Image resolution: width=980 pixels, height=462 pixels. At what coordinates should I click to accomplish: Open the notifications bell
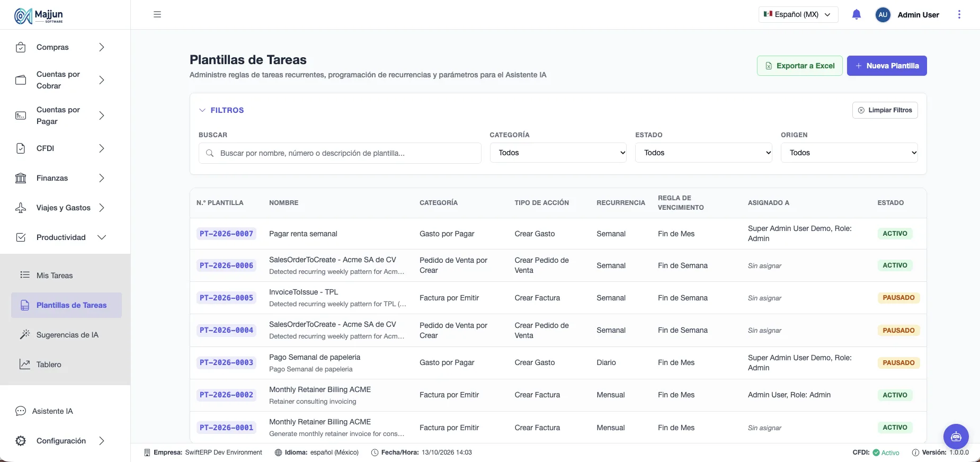pyautogui.click(x=857, y=14)
